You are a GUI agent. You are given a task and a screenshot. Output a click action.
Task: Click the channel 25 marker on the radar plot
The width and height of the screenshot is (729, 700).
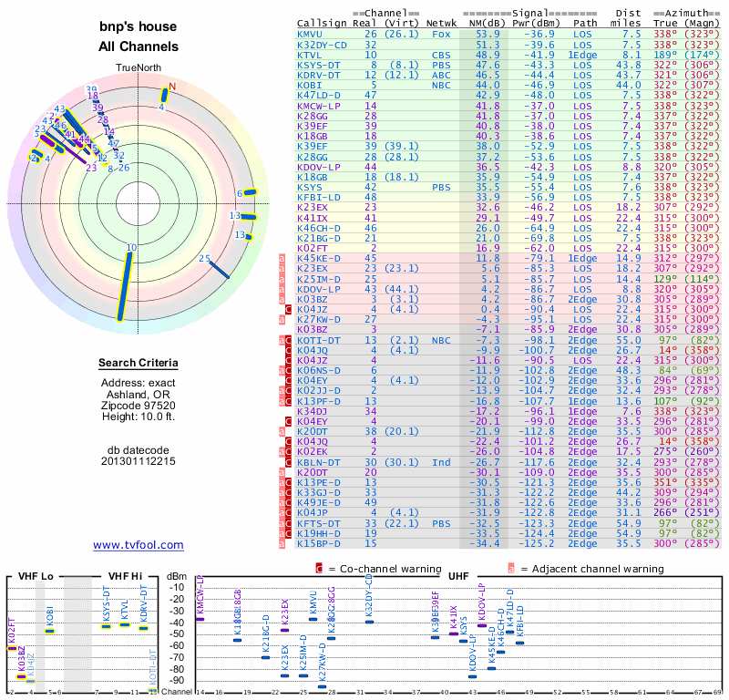click(x=219, y=270)
